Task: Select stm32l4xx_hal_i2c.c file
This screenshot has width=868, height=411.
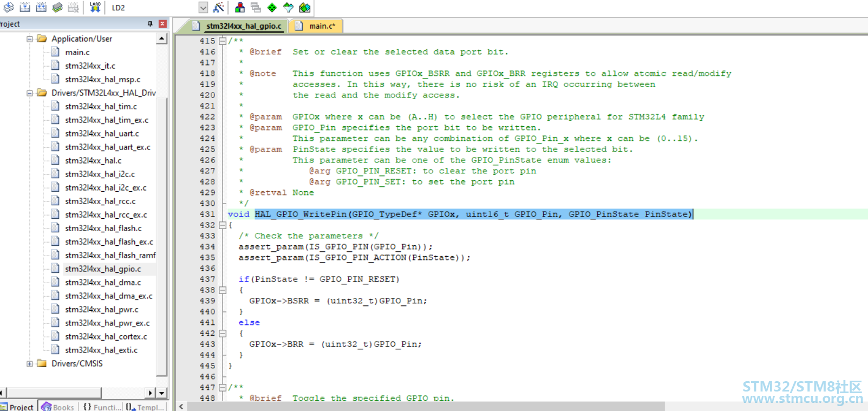Action: pos(100,174)
